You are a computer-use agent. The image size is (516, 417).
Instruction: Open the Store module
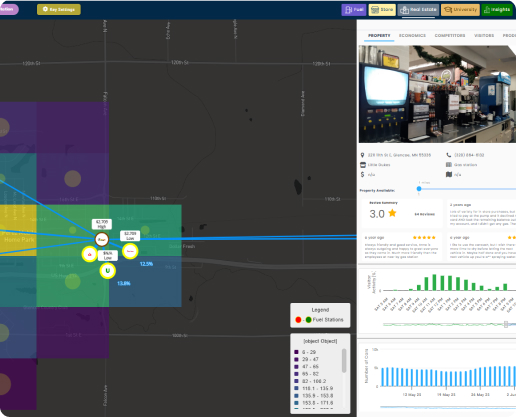pyautogui.click(x=382, y=10)
